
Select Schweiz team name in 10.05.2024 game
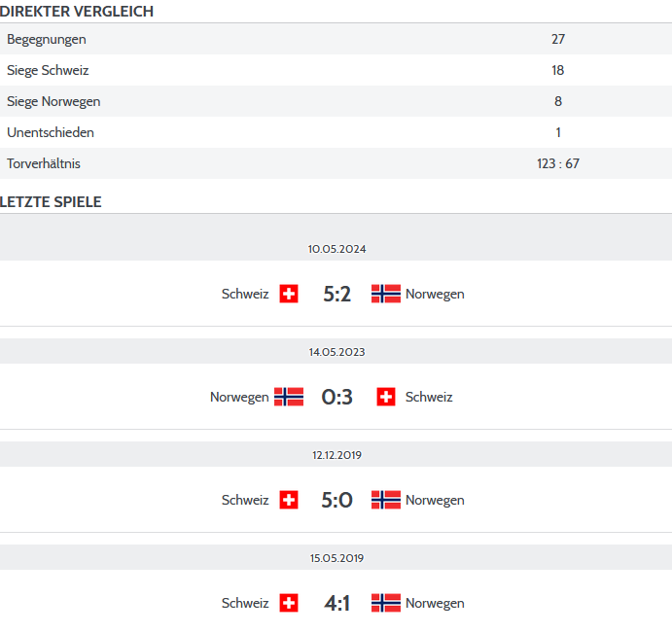pos(245,294)
